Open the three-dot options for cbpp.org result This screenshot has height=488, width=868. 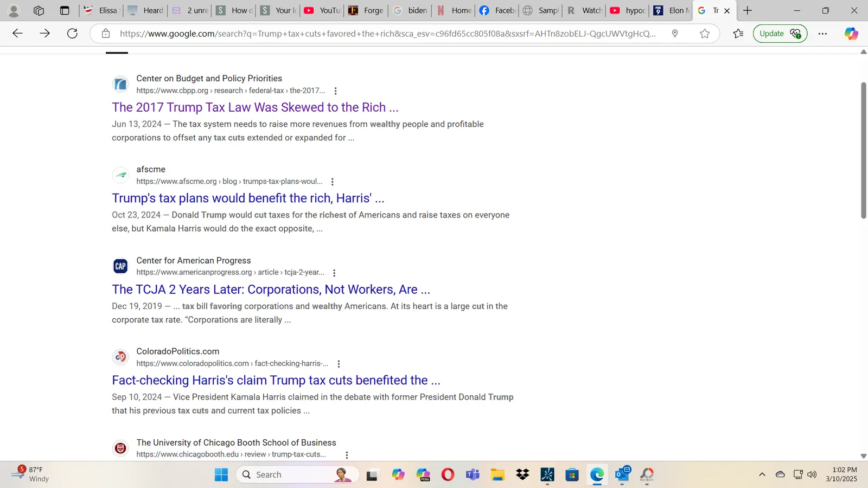click(335, 91)
